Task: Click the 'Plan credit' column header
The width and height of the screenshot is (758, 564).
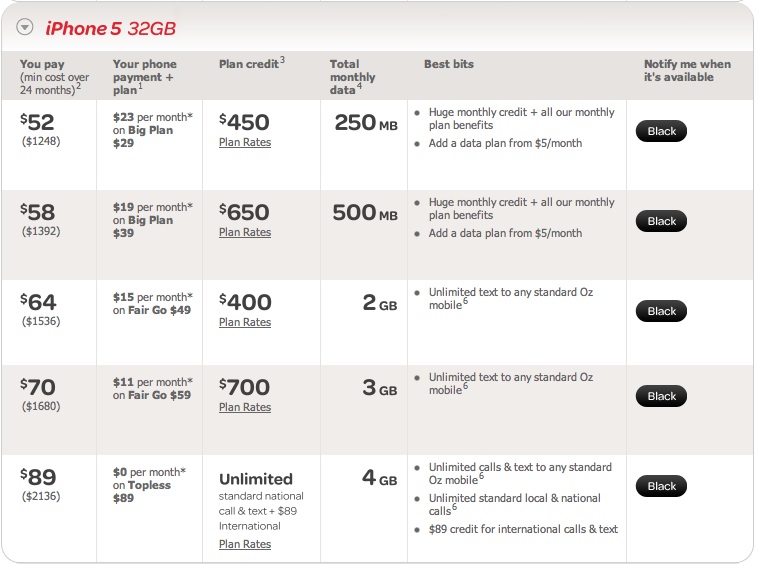Action: (251, 64)
